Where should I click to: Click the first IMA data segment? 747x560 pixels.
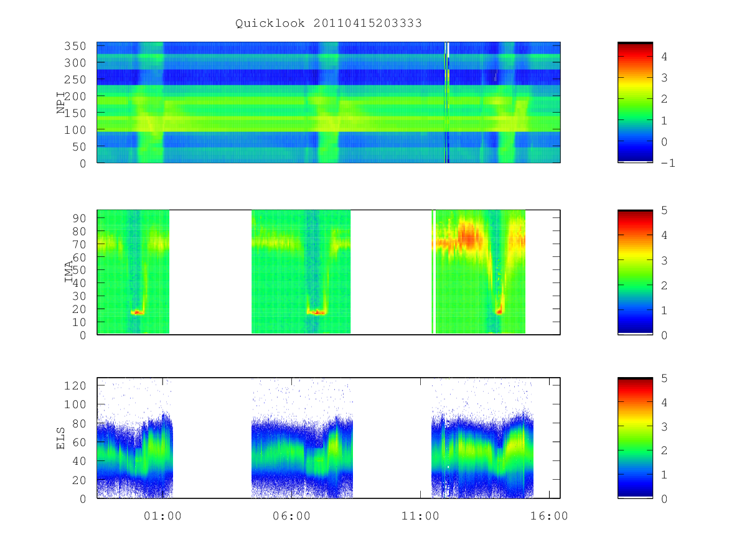tap(133, 272)
